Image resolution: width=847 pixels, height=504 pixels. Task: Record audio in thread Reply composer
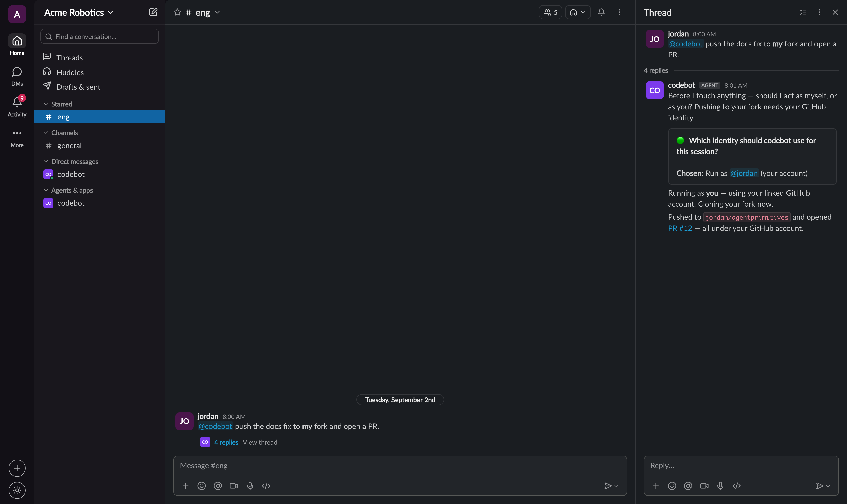720,486
